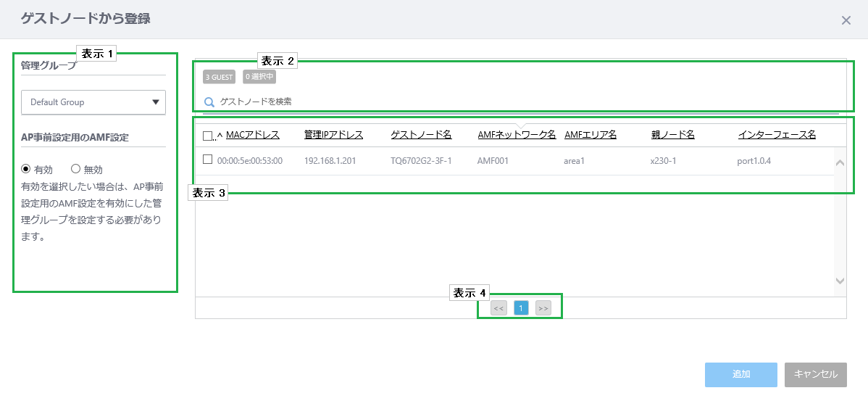Close the ゲストノードから登録 dialog

tap(846, 20)
